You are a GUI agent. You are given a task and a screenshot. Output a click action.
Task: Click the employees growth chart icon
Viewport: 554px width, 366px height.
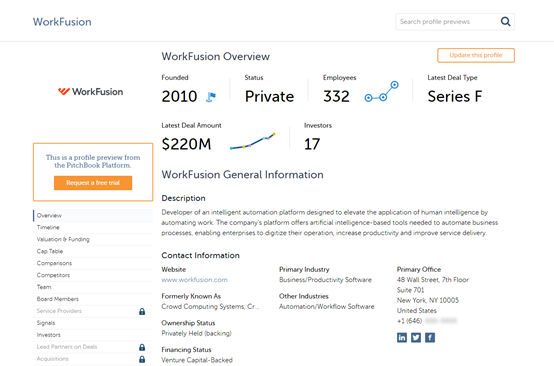(x=382, y=92)
